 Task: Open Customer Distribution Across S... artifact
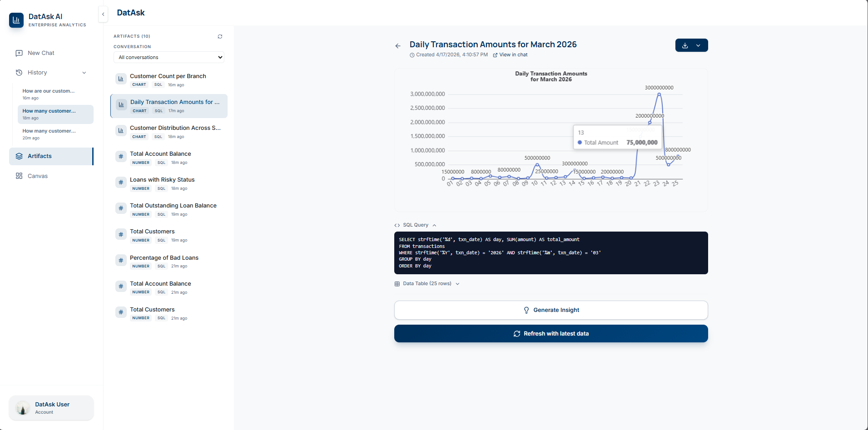pos(169,132)
